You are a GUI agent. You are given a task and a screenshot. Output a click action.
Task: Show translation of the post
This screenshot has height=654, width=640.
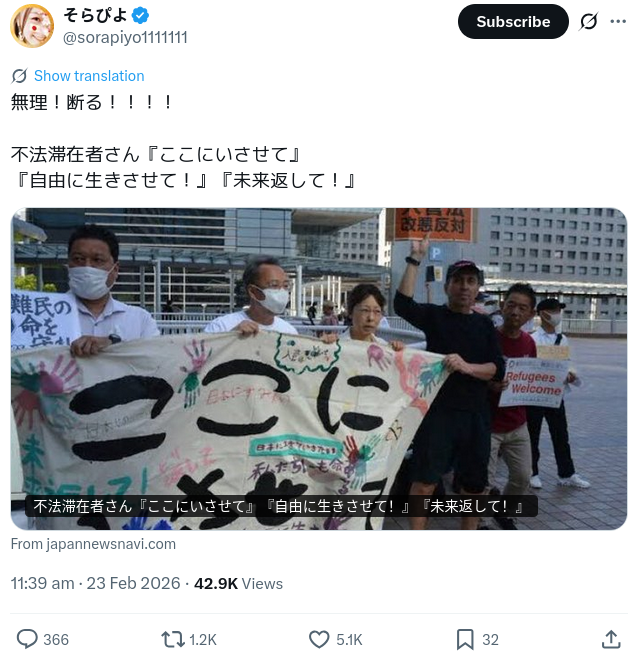pyautogui.click(x=89, y=76)
